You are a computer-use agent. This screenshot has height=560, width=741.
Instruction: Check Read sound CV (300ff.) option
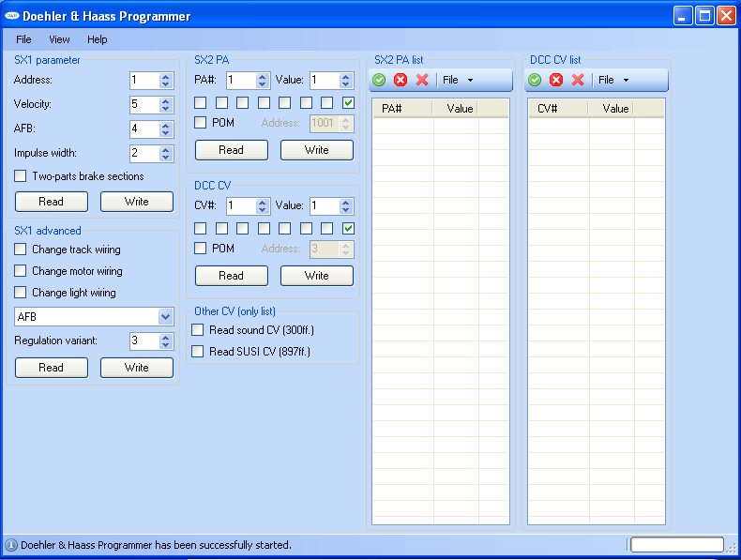coord(198,330)
